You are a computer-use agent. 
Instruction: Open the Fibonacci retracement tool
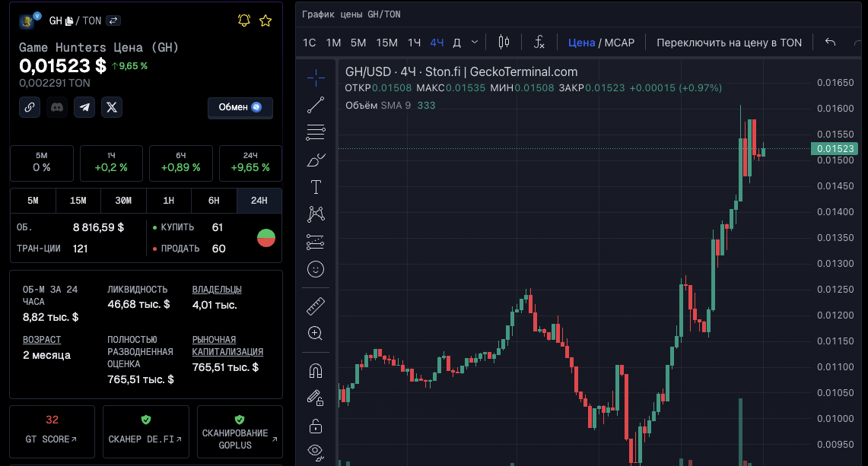point(316,132)
